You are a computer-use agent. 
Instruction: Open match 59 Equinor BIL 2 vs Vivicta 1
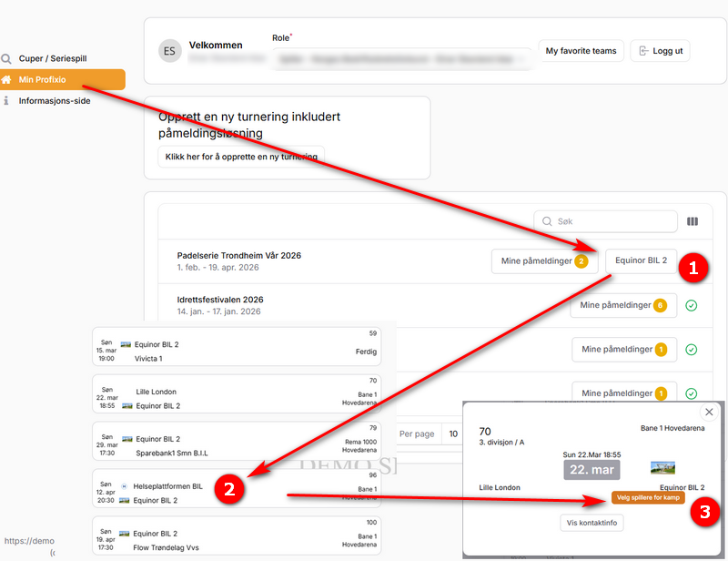[x=237, y=346]
